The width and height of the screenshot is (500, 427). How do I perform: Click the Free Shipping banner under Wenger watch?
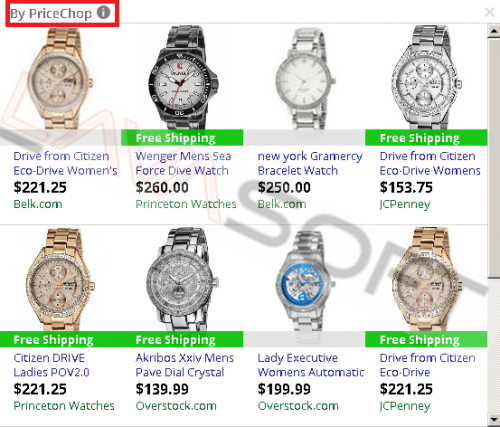click(182, 138)
